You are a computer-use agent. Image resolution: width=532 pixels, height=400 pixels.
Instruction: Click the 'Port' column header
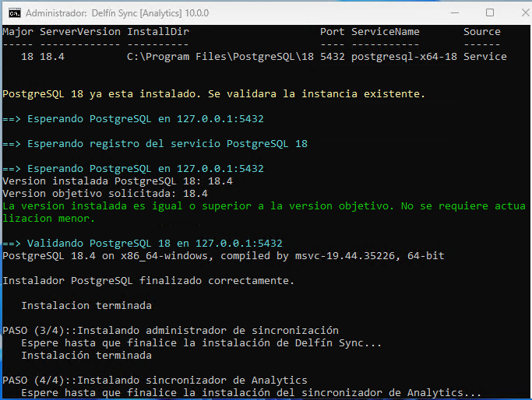coord(332,32)
